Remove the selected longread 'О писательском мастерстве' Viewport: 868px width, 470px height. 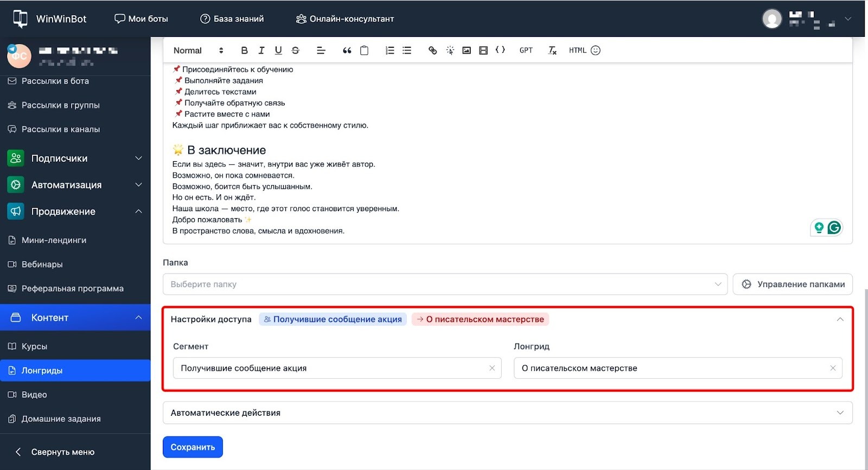(x=833, y=368)
